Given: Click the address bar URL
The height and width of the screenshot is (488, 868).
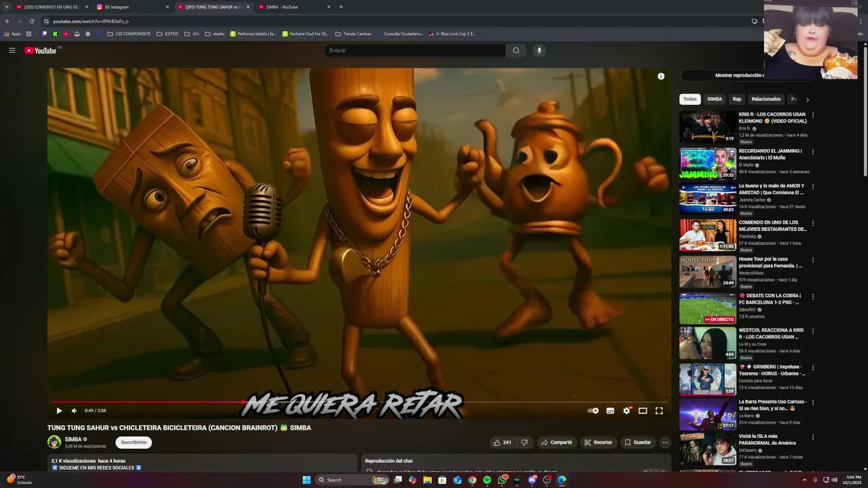Looking at the screenshot, I should [x=90, y=22].
